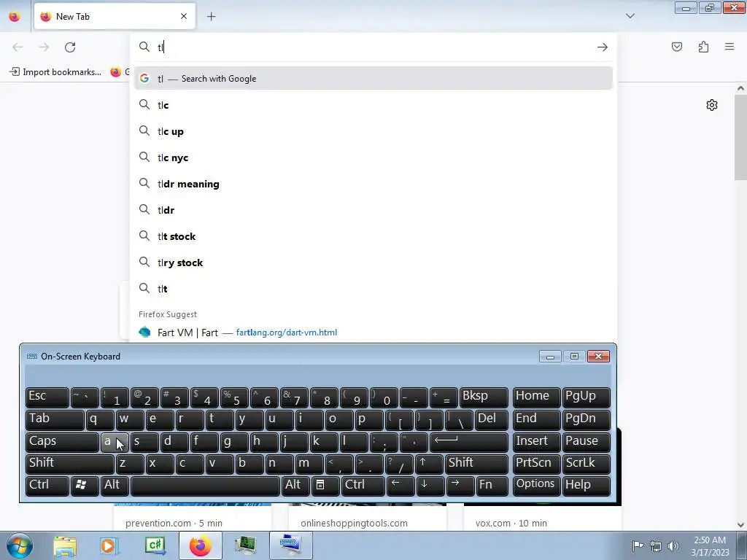
Task: Click the Windows logo key on the keyboard
Action: pos(85,486)
